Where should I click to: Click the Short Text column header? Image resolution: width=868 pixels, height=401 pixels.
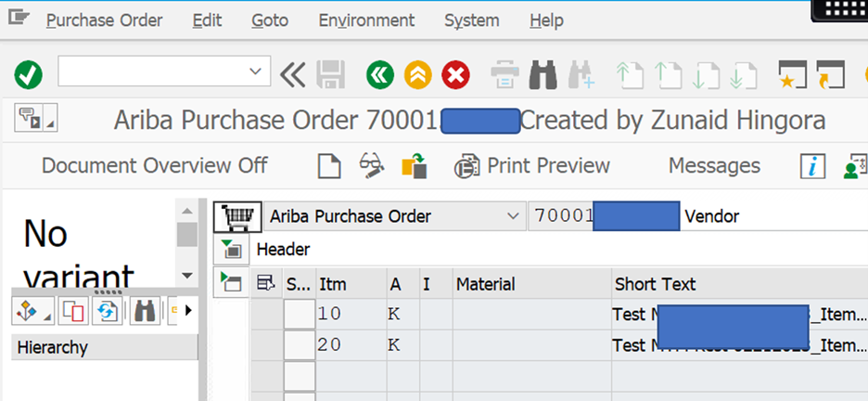[740, 284]
